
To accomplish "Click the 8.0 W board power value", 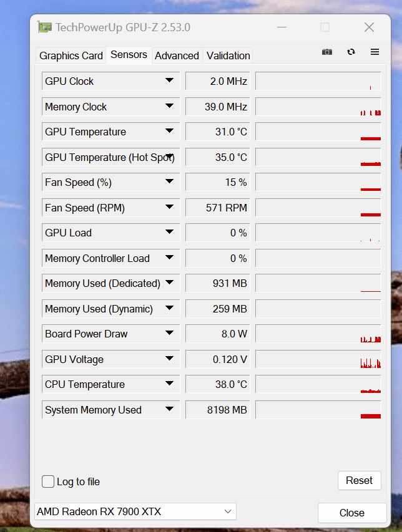I will pos(218,334).
